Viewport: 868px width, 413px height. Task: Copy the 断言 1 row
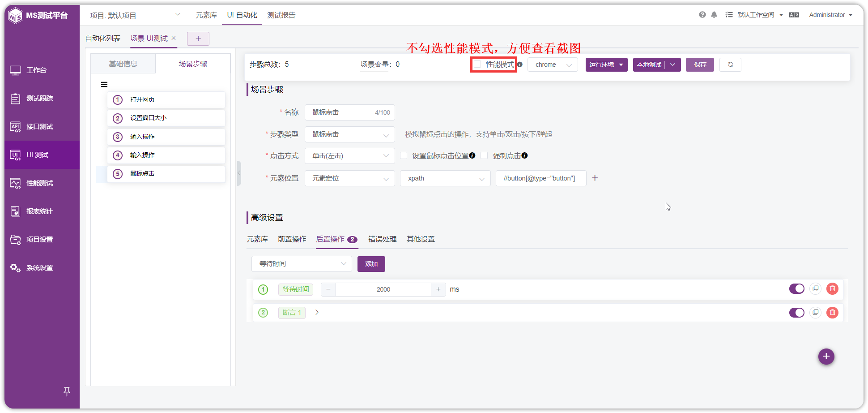pyautogui.click(x=816, y=313)
